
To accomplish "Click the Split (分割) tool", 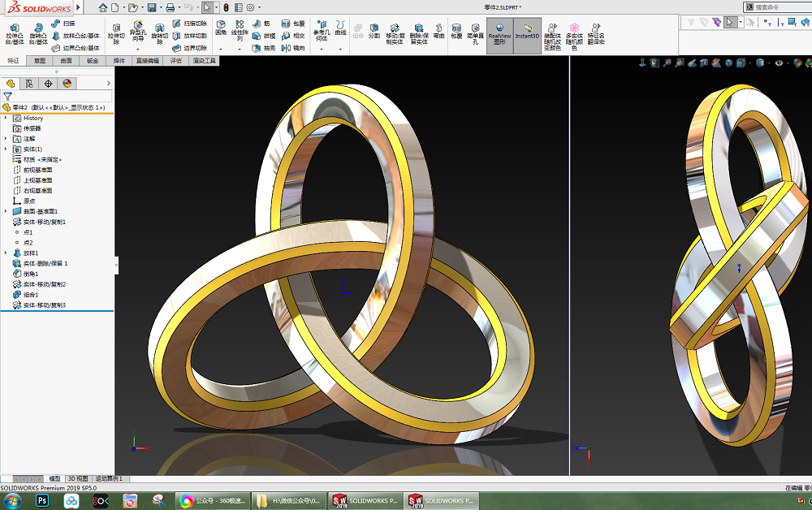I will click(x=374, y=31).
